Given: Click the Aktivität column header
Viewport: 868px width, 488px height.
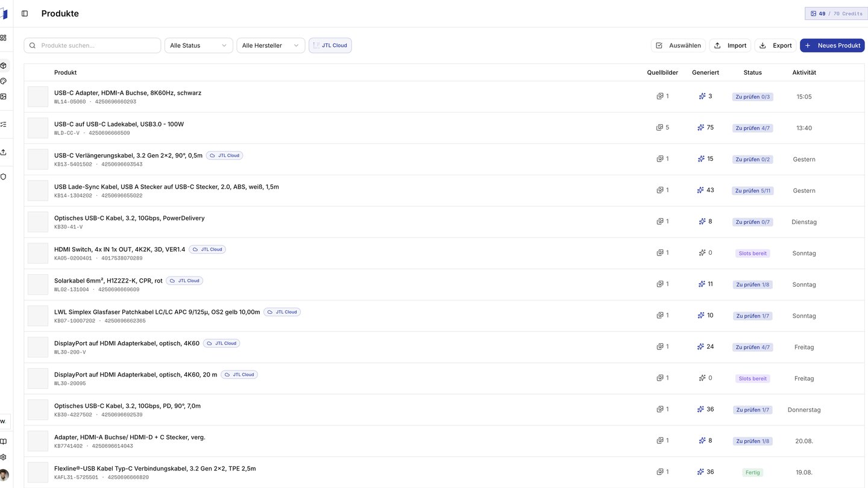Looking at the screenshot, I should (x=804, y=72).
